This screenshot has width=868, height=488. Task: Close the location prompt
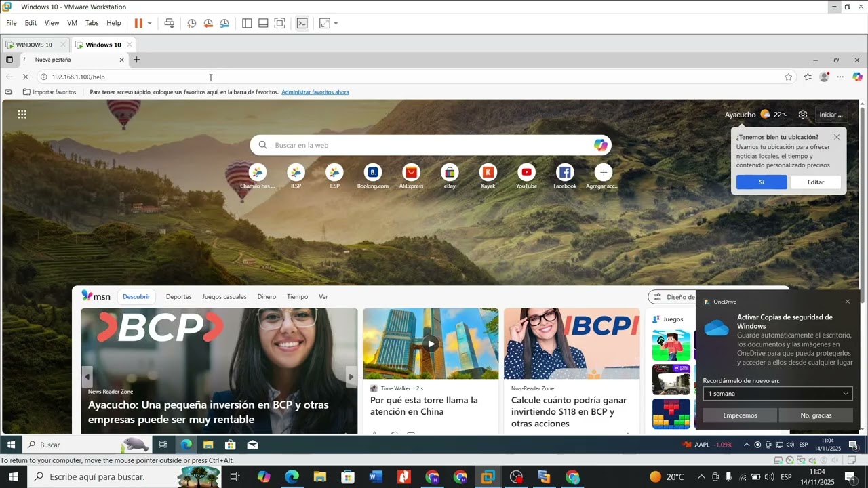837,137
